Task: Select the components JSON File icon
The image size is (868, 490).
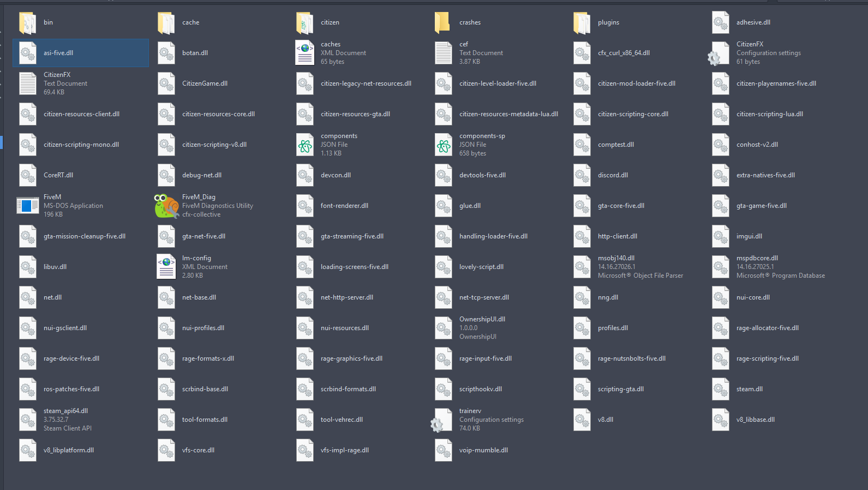Action: pyautogui.click(x=304, y=145)
